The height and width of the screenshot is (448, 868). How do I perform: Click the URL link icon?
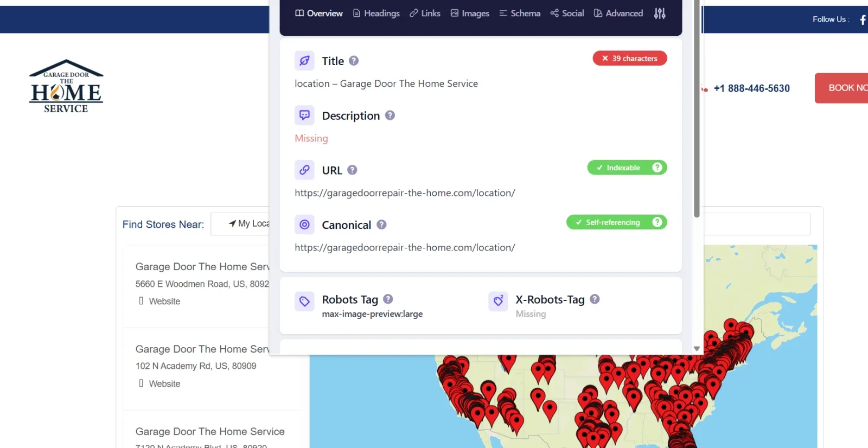point(304,170)
